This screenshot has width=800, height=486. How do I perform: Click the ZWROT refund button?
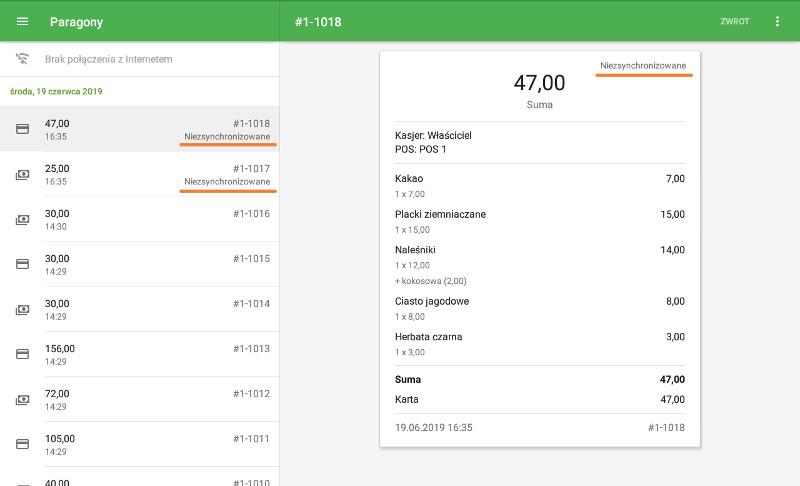coord(735,21)
